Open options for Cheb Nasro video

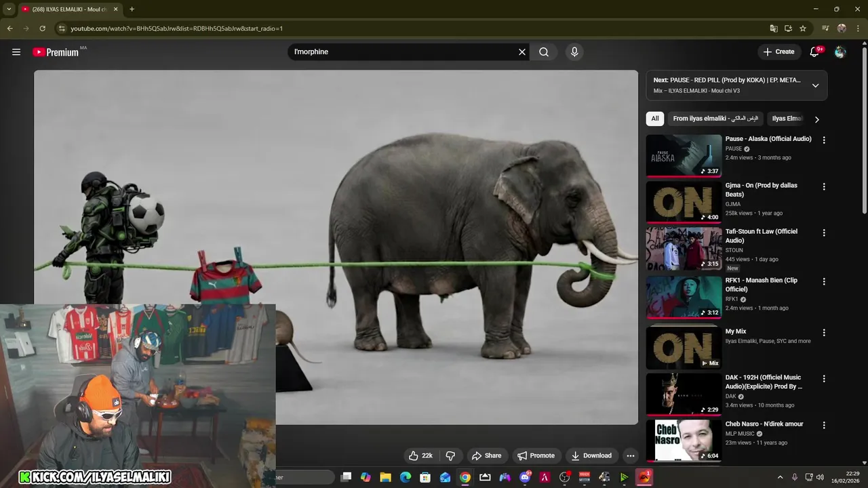[x=824, y=426]
